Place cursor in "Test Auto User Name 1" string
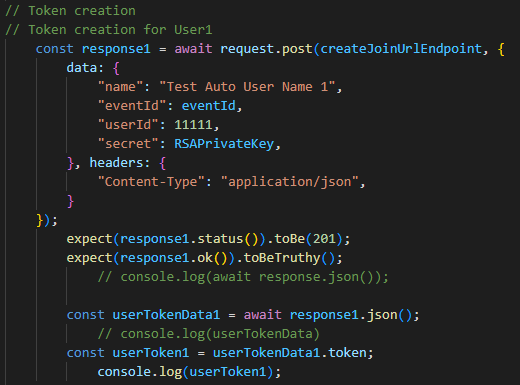520x385 pixels. pos(247,87)
